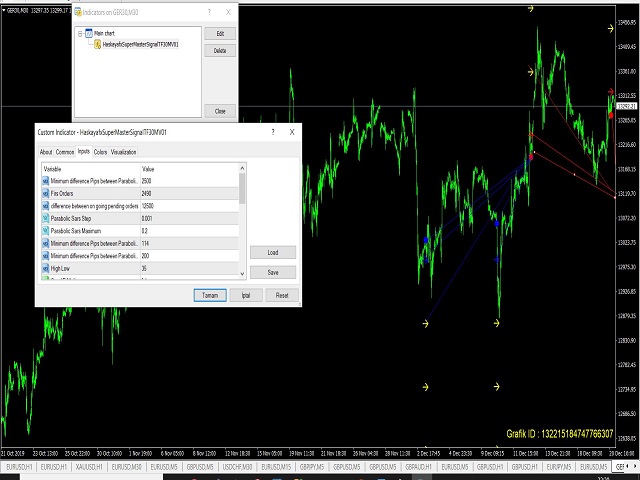Image resolution: width=640 pixels, height=480 pixels.
Task: Click the inputs list scroll up arrow
Action: pyautogui.click(x=242, y=168)
